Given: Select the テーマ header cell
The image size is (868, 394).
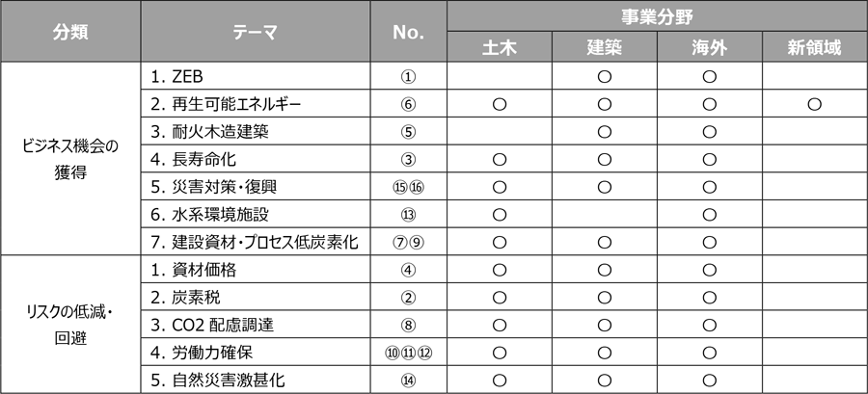Looking at the screenshot, I should 256,32.
